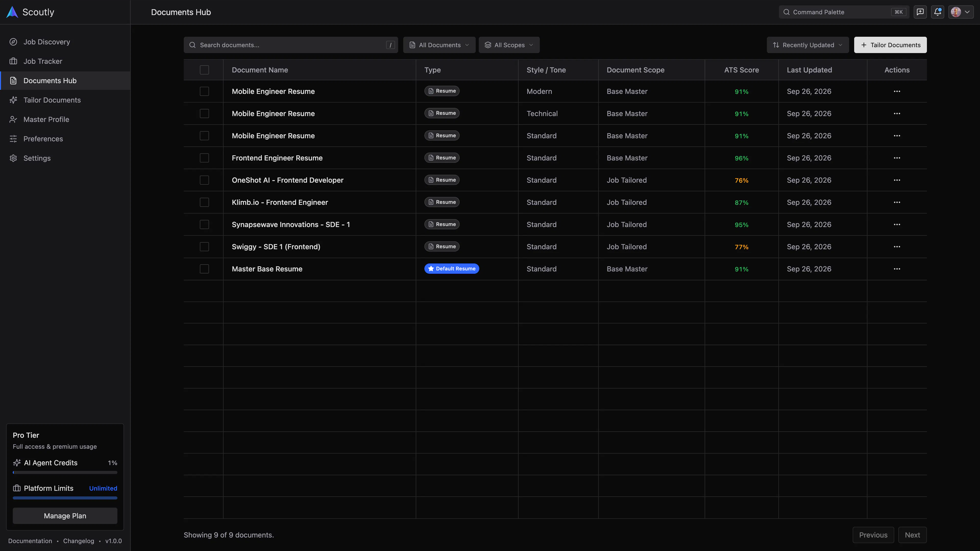This screenshot has width=980, height=551.
Task: Click the AI Agent Credits progress bar
Action: (65, 472)
